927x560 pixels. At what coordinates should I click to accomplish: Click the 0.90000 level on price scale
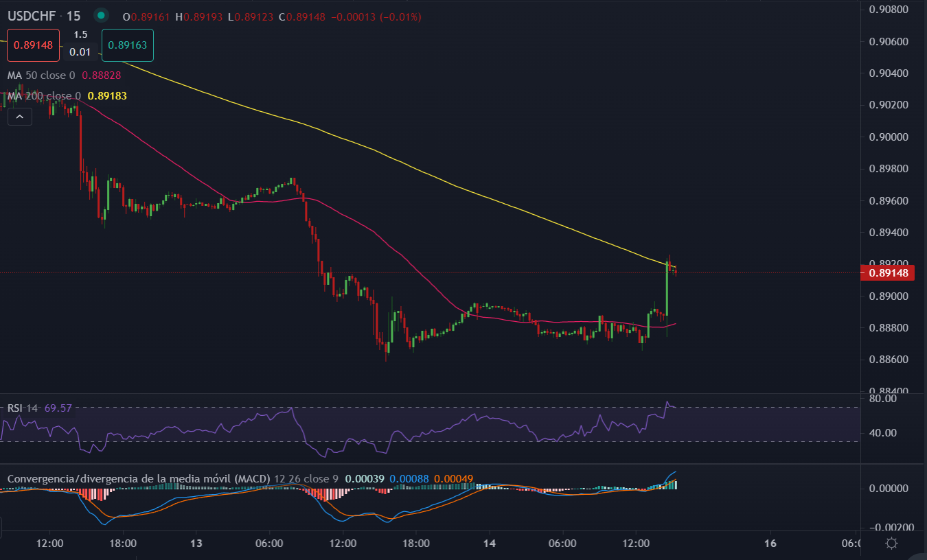coord(889,137)
